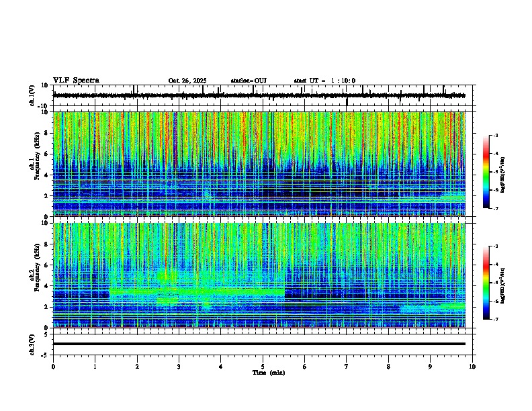Click the "8" kHz tick on ch.1 frequency axis
532x411 pixels.
click(47, 133)
